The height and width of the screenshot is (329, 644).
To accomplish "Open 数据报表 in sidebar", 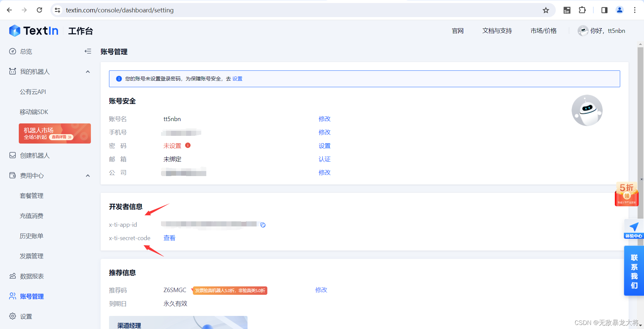I will 32,276.
